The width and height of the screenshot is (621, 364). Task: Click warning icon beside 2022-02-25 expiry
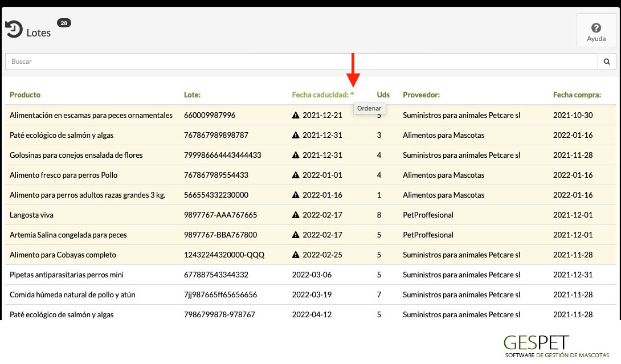pos(296,255)
